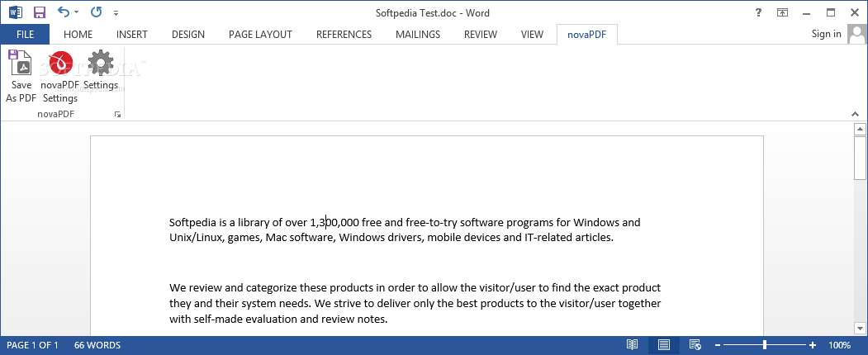This screenshot has width=868, height=355.
Task: Click the vertical scrollbar down arrow
Action: (x=860, y=329)
